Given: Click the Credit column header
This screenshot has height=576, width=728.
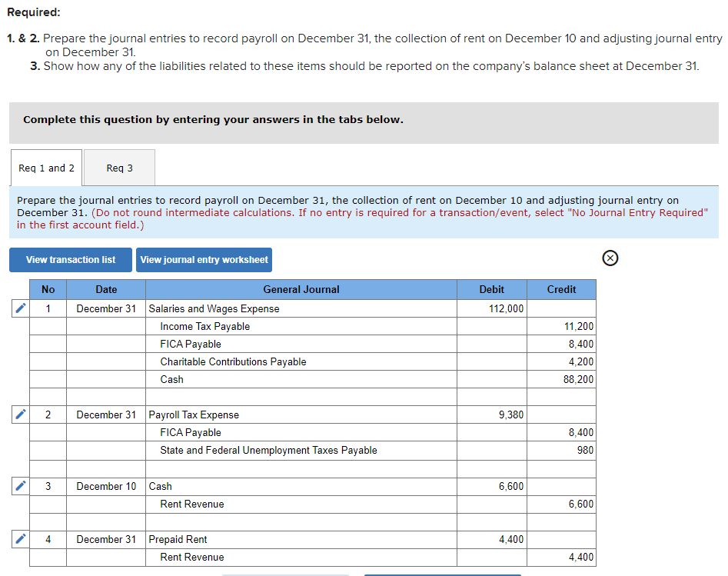Looking at the screenshot, I should (x=562, y=289).
